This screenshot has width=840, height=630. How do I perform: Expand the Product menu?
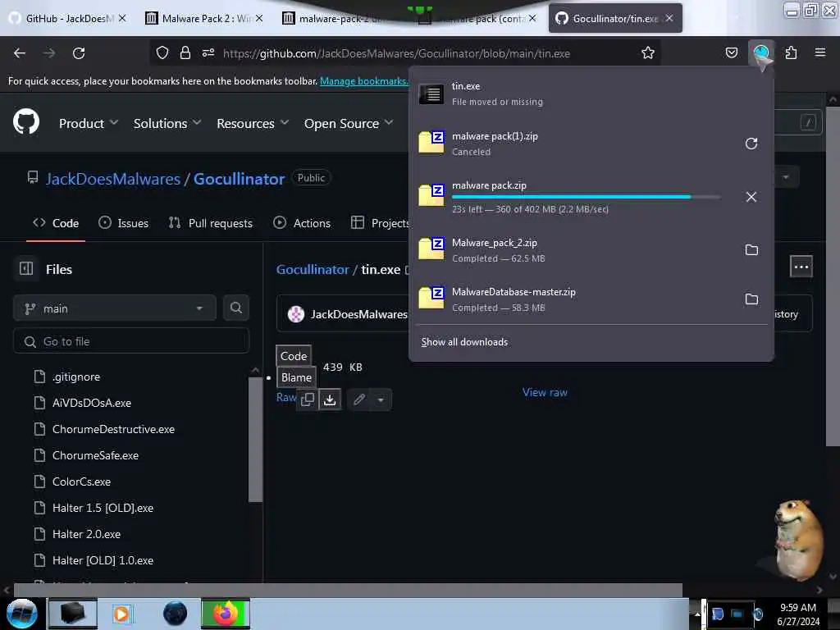tap(88, 123)
